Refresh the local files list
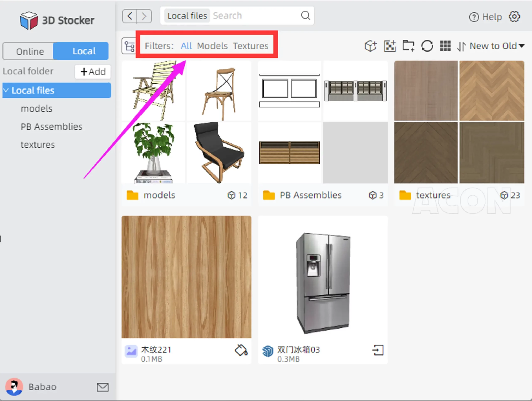This screenshot has width=532, height=401. 427,46
